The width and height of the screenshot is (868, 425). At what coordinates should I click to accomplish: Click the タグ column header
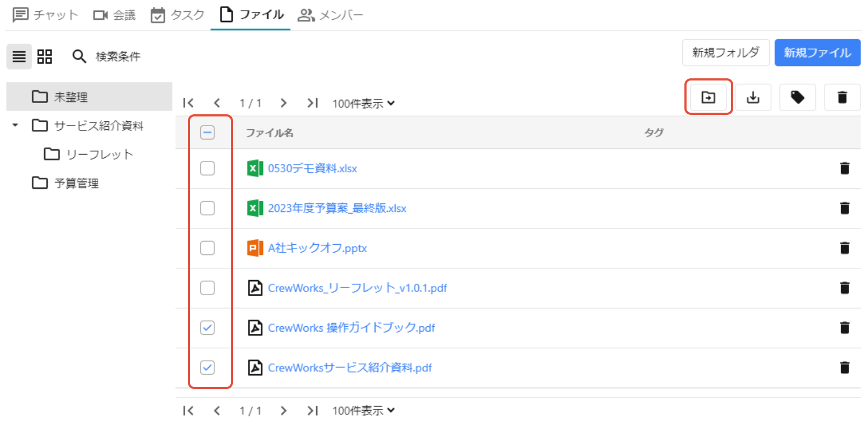654,133
